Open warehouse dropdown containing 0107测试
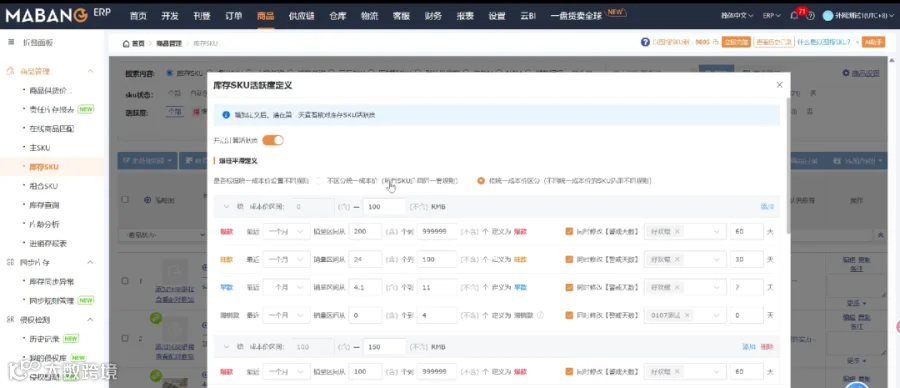 pos(684,315)
